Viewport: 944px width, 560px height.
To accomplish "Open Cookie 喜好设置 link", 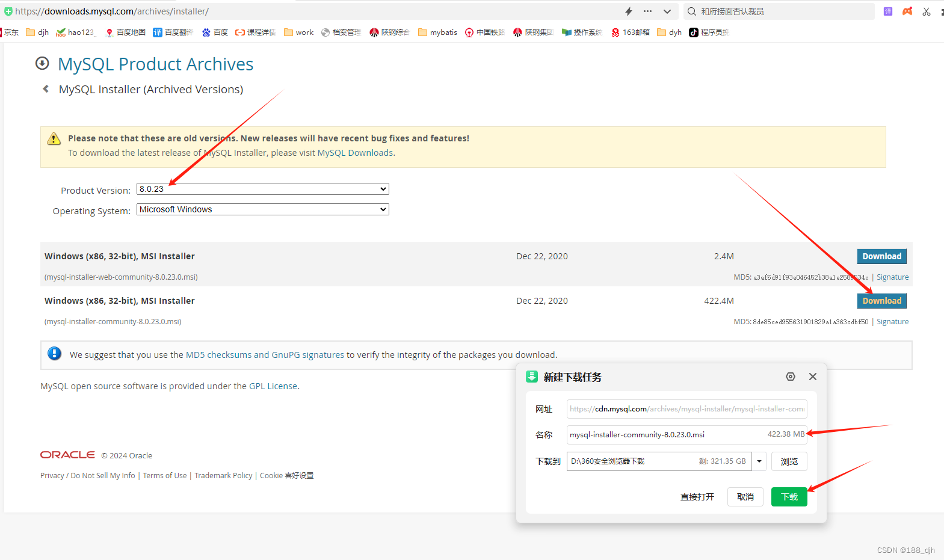I will [287, 476].
